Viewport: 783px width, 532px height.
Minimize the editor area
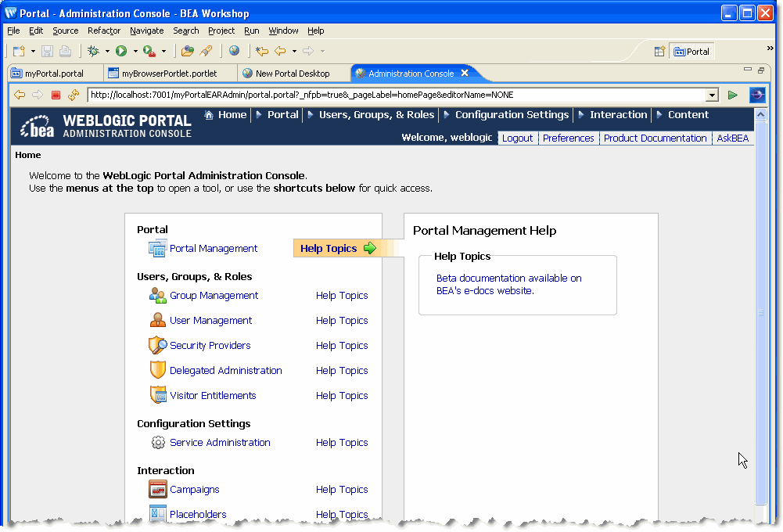pyautogui.click(x=747, y=70)
